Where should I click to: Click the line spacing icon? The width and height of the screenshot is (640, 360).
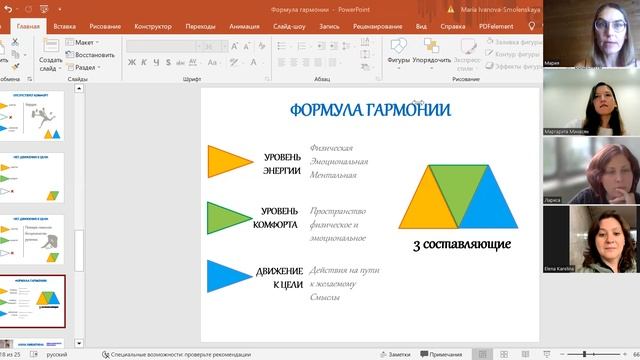tap(346, 46)
